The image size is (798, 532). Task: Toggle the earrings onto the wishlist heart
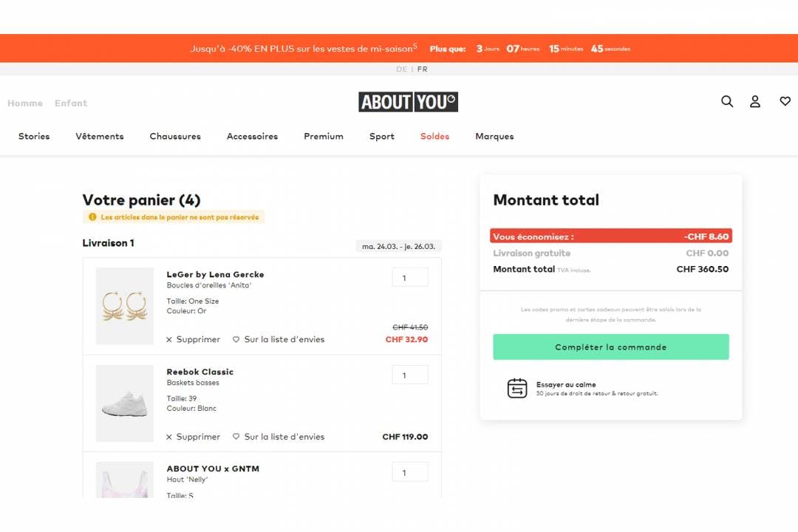point(236,339)
